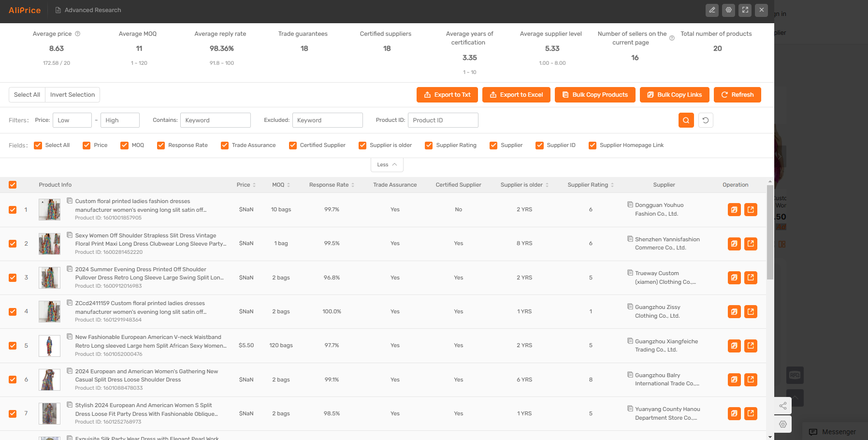Click Bulk Copy Links button
Image resolution: width=868 pixels, height=440 pixels.
[x=675, y=95]
